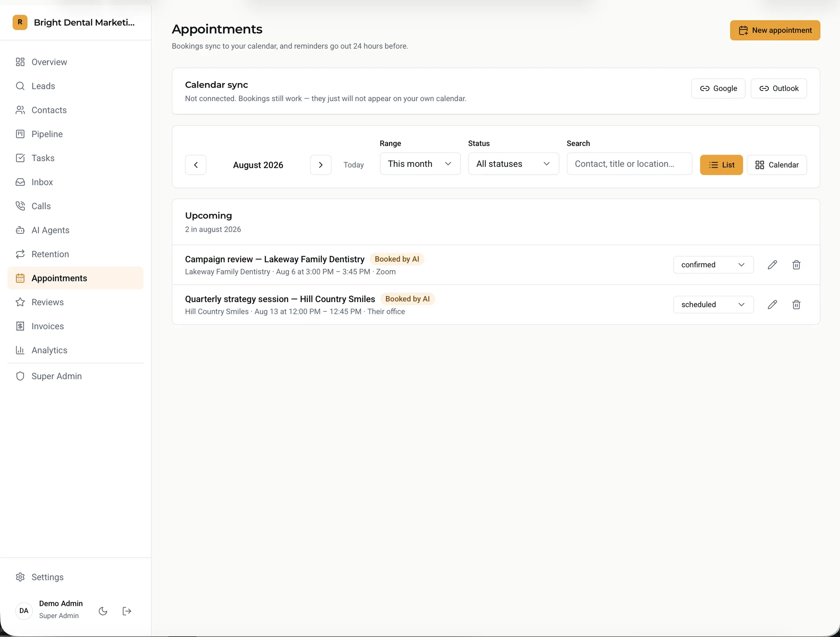The width and height of the screenshot is (840, 637).
Task: Open Contacts people icon in sidebar
Action: (20, 110)
